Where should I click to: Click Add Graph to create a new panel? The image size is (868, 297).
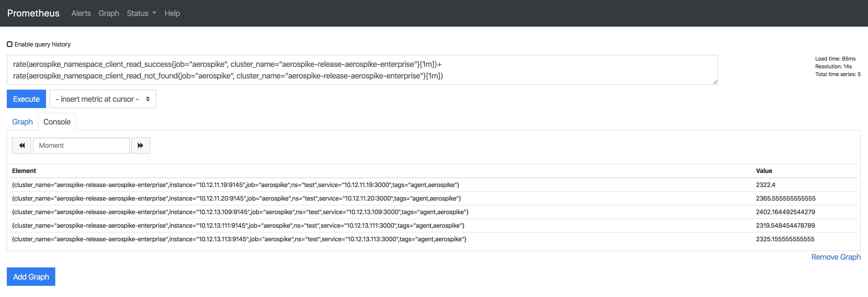coord(31,276)
